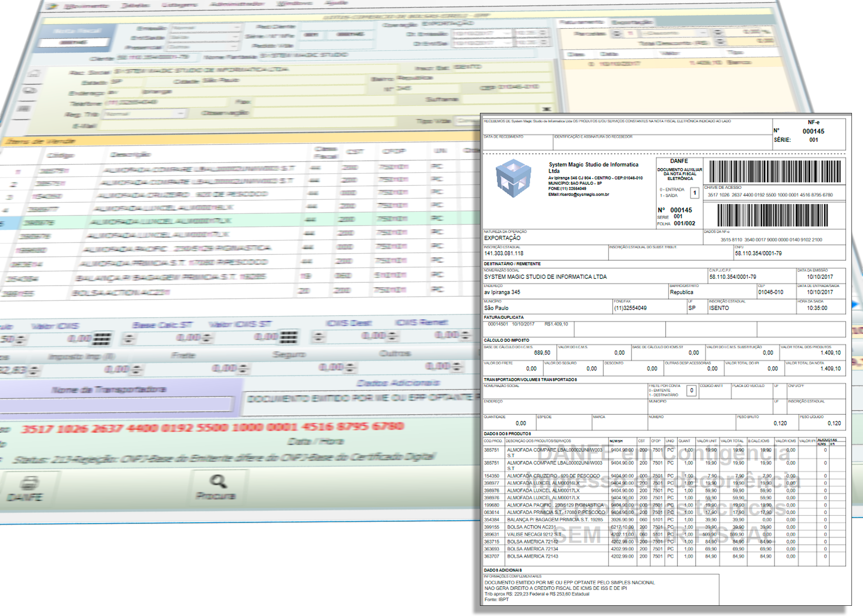This screenshot has width=863, height=616.
Task: Adjust the Outros value stepper
Action: click(x=350, y=367)
